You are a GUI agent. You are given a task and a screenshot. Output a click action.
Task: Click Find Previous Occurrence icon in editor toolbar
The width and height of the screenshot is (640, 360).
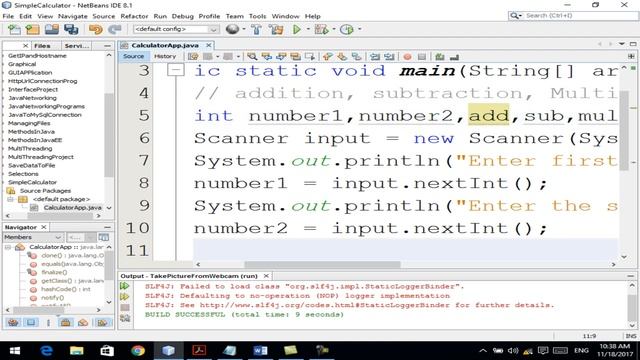point(267,57)
